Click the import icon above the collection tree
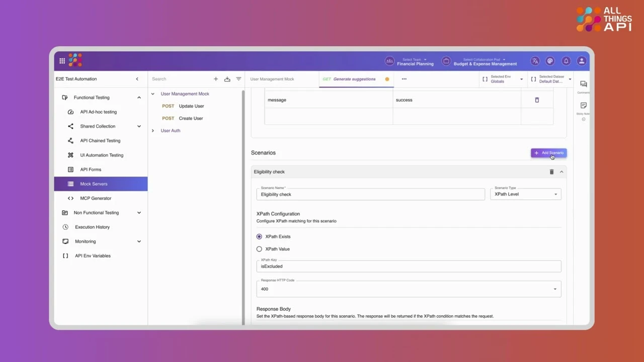 (227, 79)
